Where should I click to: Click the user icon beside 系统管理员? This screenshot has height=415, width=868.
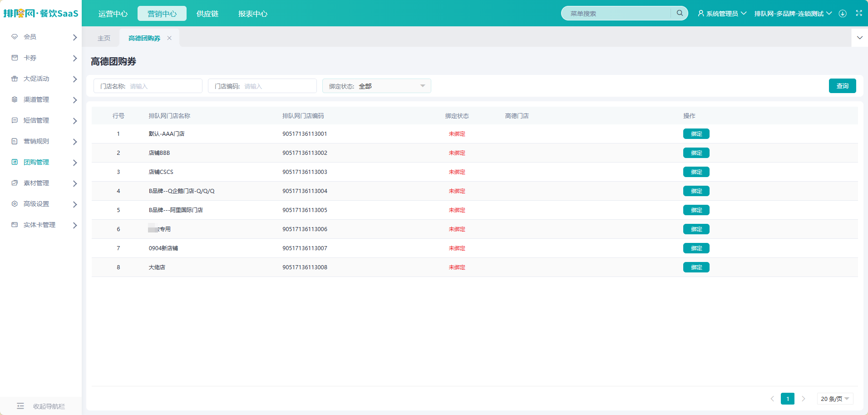(x=701, y=14)
